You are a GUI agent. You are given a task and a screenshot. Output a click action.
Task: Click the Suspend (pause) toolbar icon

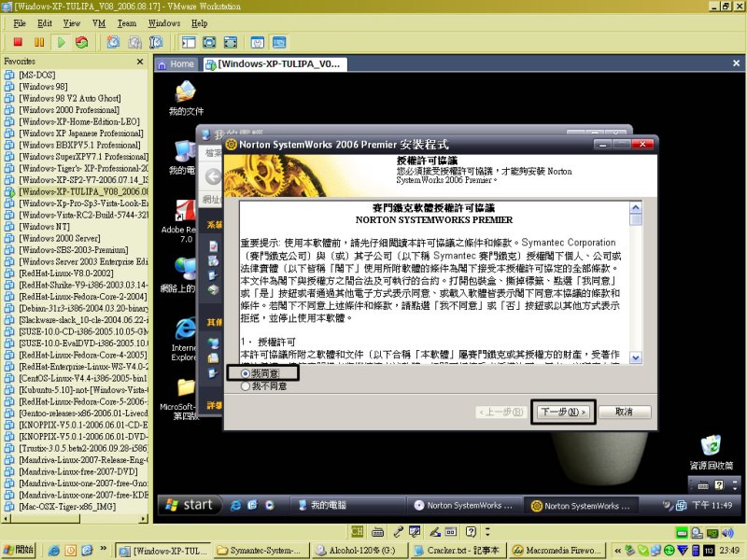[x=39, y=42]
